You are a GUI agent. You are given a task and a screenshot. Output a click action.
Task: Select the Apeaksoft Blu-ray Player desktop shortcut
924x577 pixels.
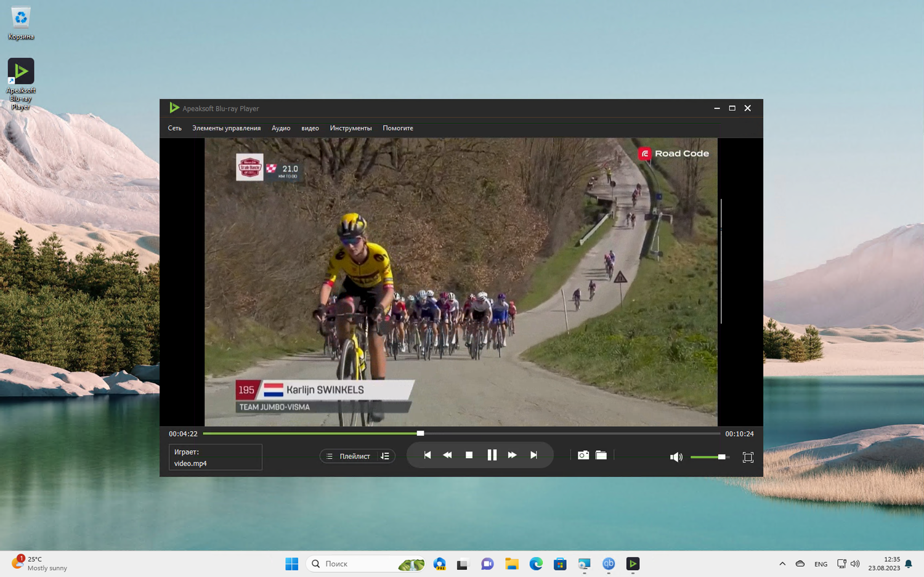(x=21, y=84)
